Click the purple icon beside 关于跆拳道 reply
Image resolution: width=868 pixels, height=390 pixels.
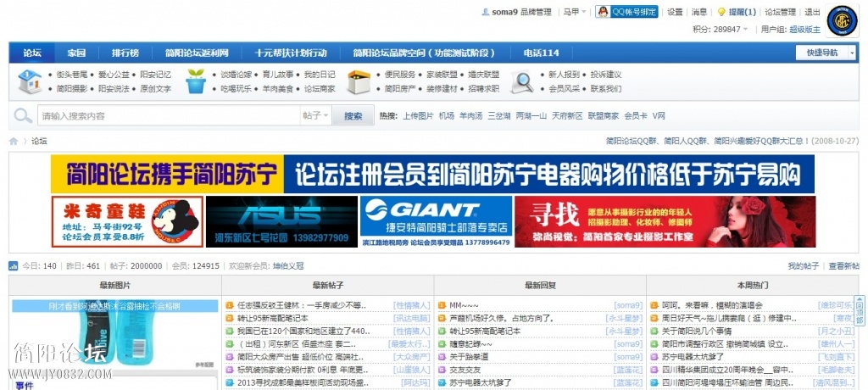pyautogui.click(x=442, y=357)
